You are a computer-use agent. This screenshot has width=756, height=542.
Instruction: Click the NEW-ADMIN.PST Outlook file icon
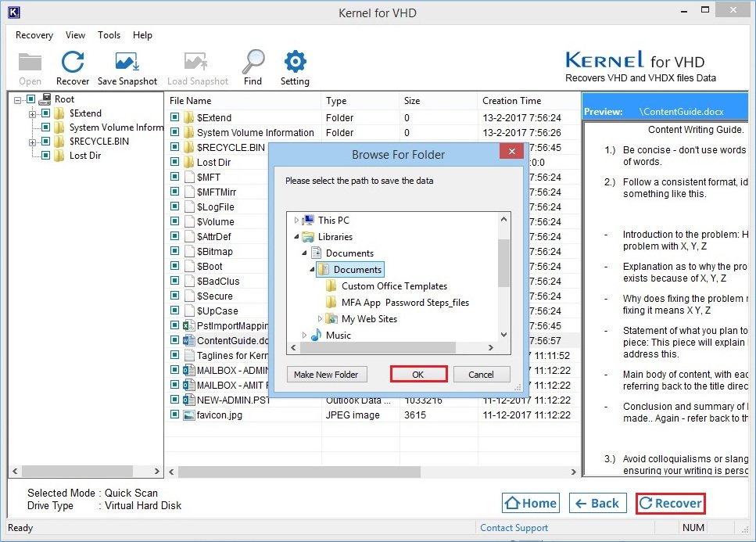[x=189, y=400]
